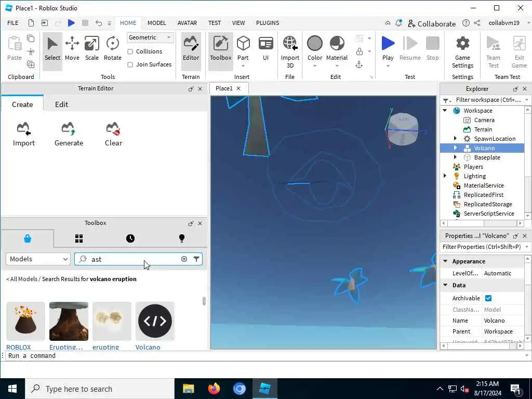
Task: Click the Lock tool icon
Action: tap(359, 51)
